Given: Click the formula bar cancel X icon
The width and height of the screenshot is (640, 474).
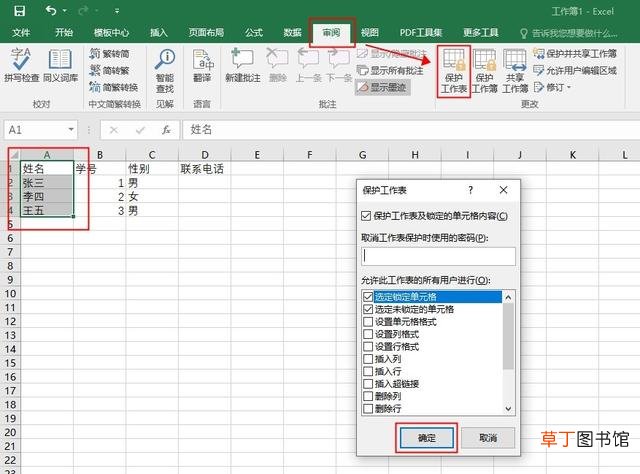Looking at the screenshot, I should pos(114,130).
